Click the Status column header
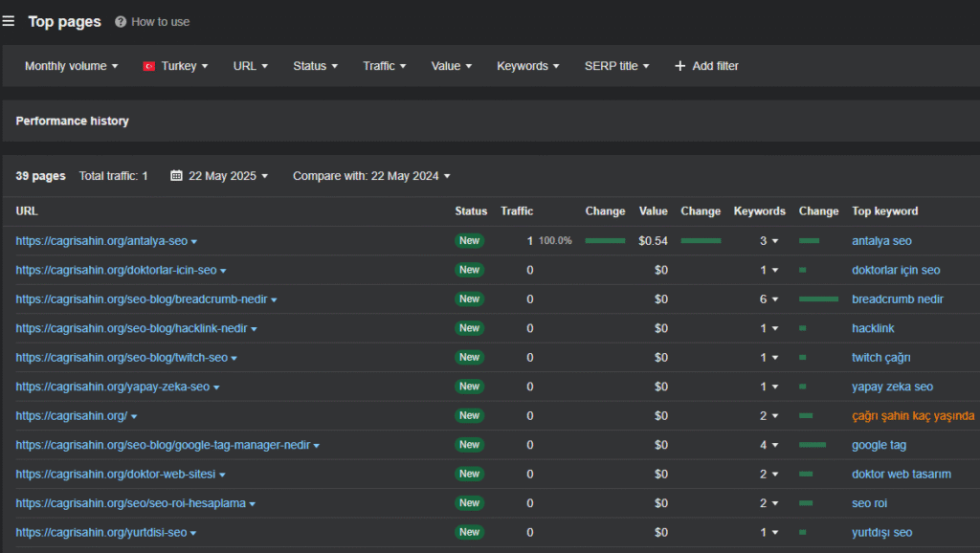This screenshot has height=553, width=980. (471, 211)
